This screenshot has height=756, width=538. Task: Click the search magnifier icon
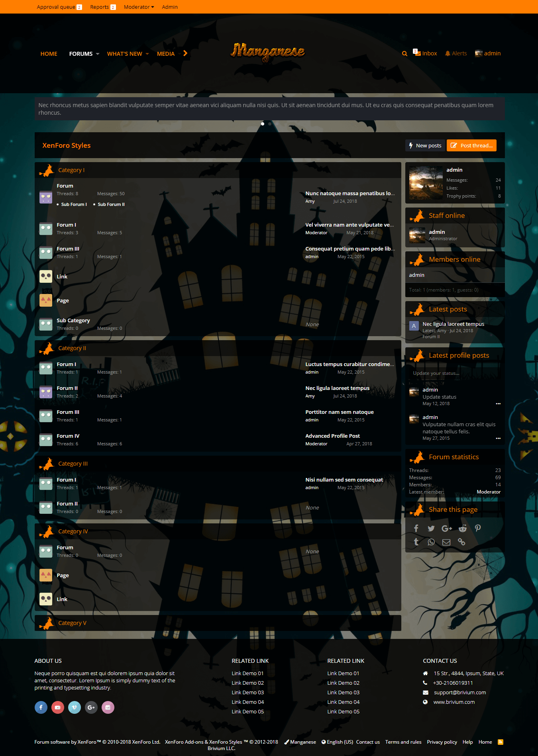click(x=404, y=54)
